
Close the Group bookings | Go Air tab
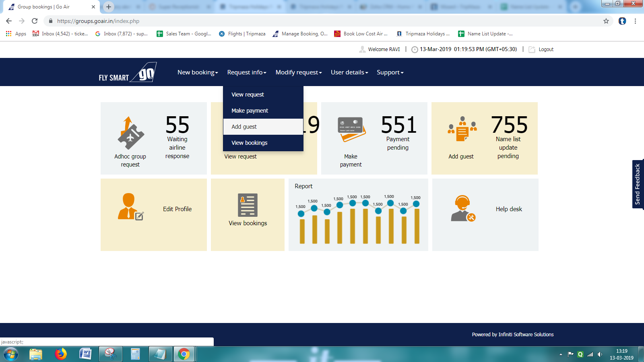click(x=93, y=7)
